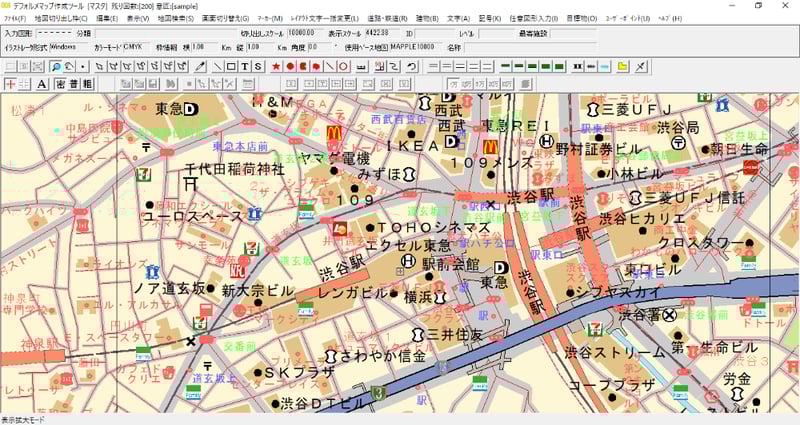Pick the eyedropper tool
This screenshot has width=800, height=425.
click(199, 66)
